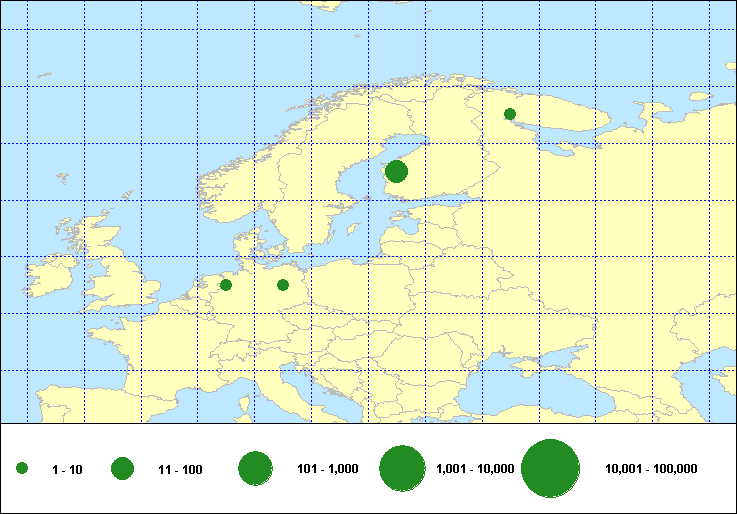
Task: Select the small green marker in northern Russia
Action: point(510,113)
